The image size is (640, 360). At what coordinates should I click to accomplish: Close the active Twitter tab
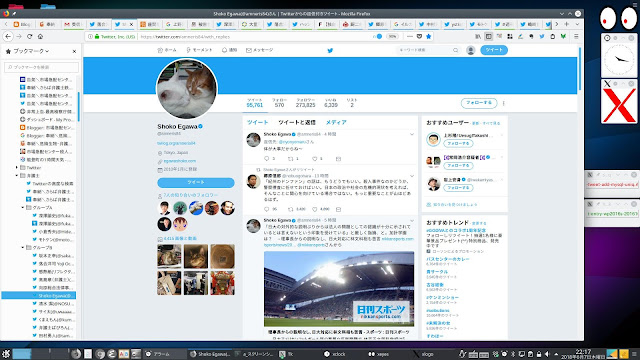(131, 24)
